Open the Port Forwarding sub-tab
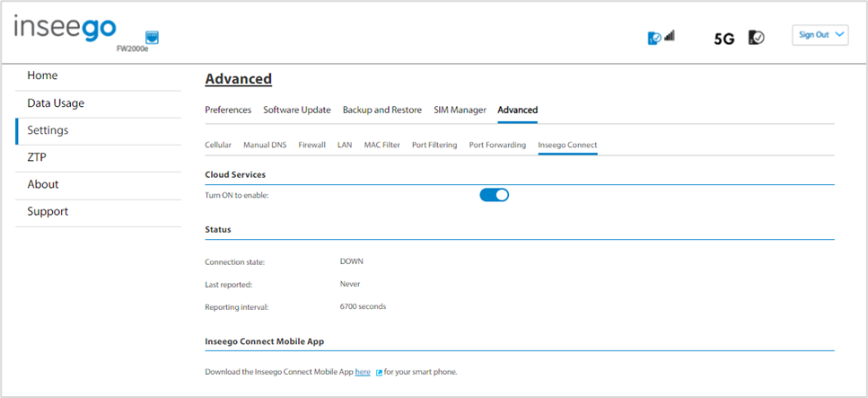 coord(497,145)
